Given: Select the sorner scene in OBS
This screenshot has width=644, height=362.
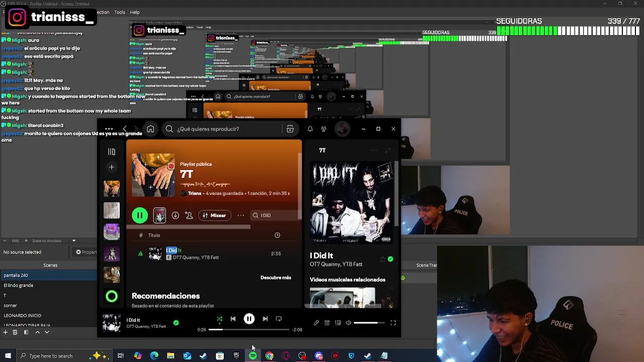Looking at the screenshot, I should 48,305.
